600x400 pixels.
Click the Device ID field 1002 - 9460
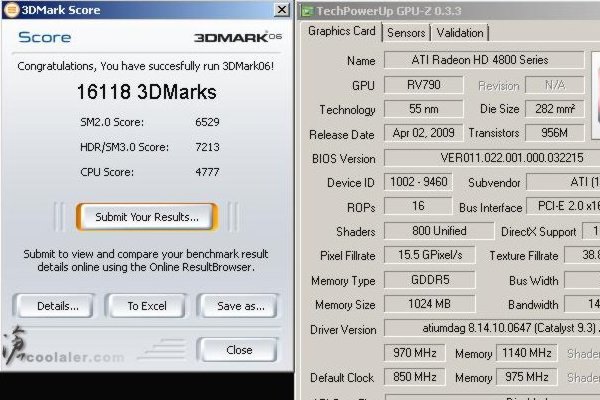(418, 182)
